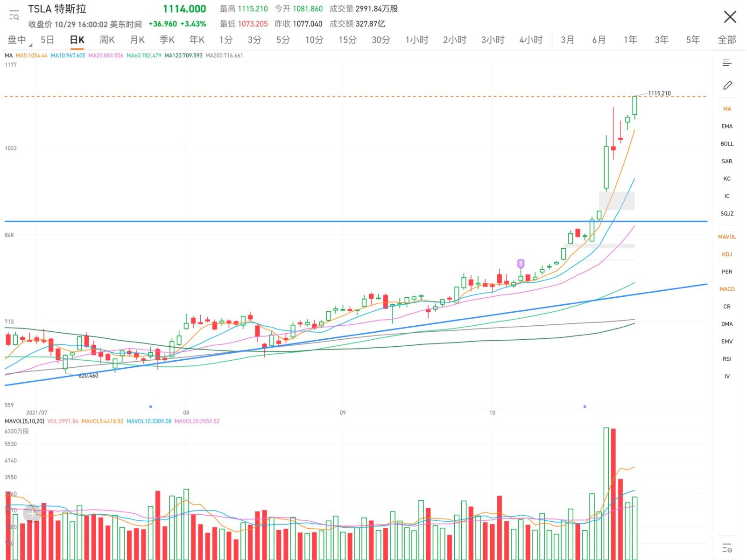
Task: Click the MA200:716.661 legend value
Action: 224,56
